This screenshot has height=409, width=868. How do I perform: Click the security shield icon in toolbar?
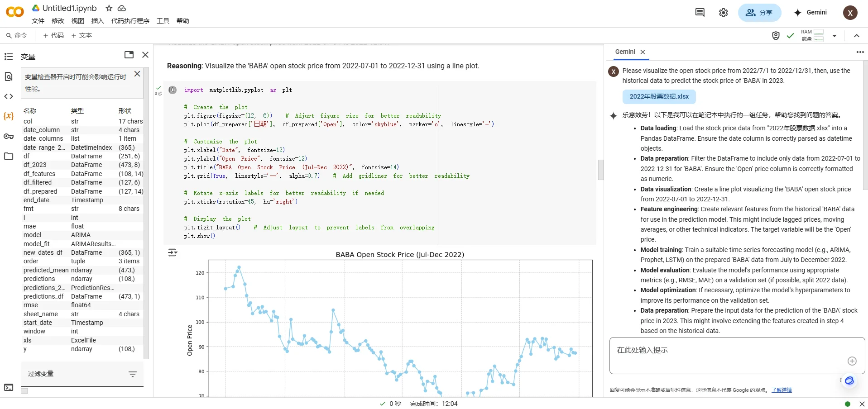776,36
